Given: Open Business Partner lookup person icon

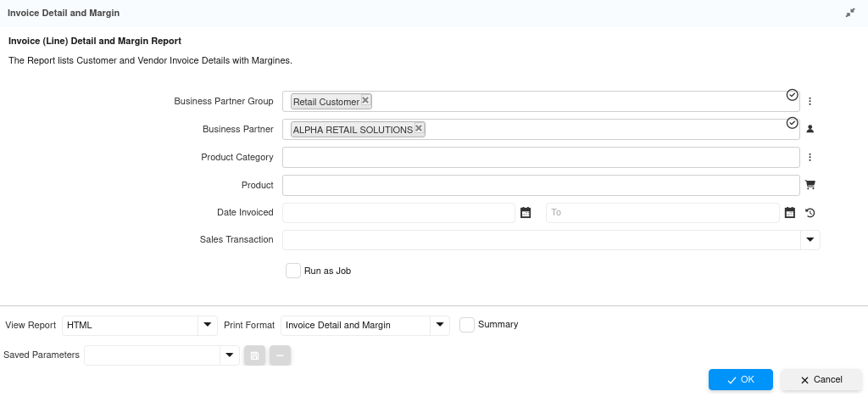Looking at the screenshot, I should click(x=810, y=129).
